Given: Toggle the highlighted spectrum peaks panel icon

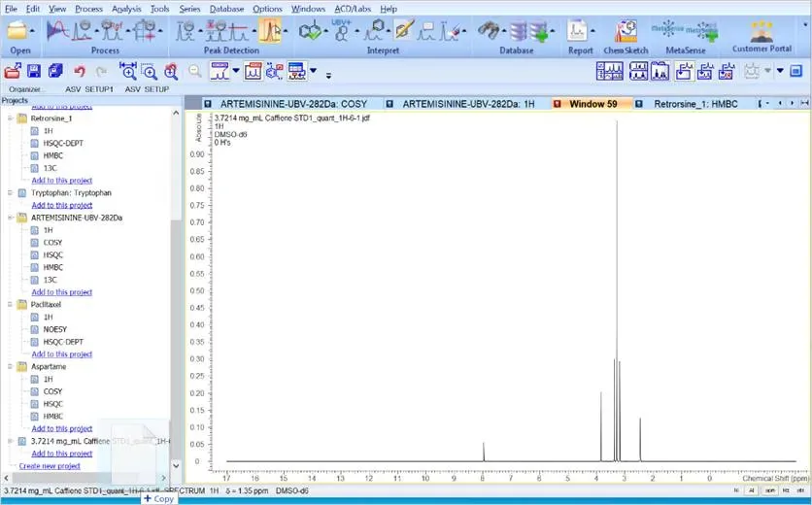Looking at the screenshot, I should pyautogui.click(x=253, y=71).
